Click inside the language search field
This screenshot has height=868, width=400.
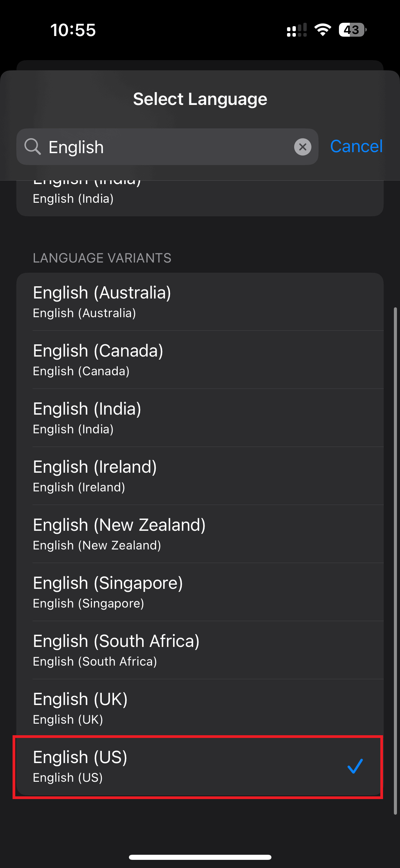click(x=170, y=147)
